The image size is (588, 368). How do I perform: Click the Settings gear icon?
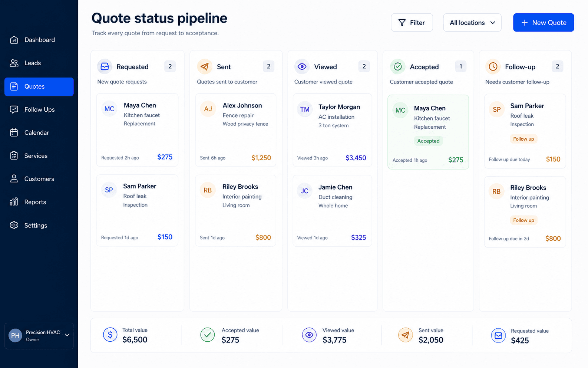[14, 225]
